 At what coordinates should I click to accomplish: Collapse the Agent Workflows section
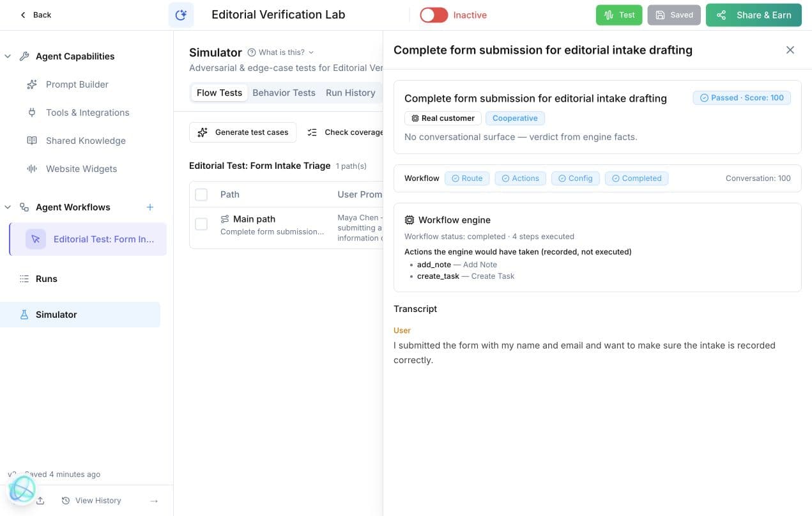[x=8, y=207]
